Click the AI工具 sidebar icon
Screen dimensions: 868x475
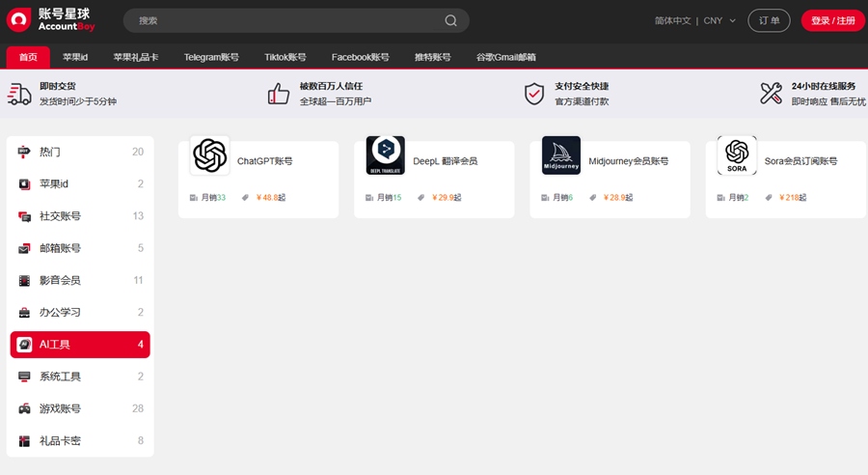click(24, 345)
